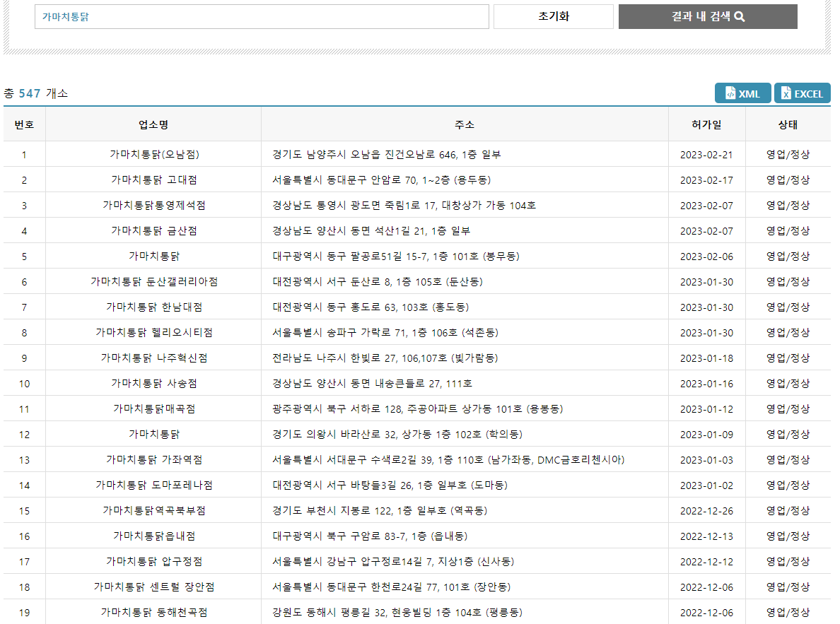Select 가마치통닭 나주혁신점 store name
The width and height of the screenshot is (840, 624).
(154, 358)
